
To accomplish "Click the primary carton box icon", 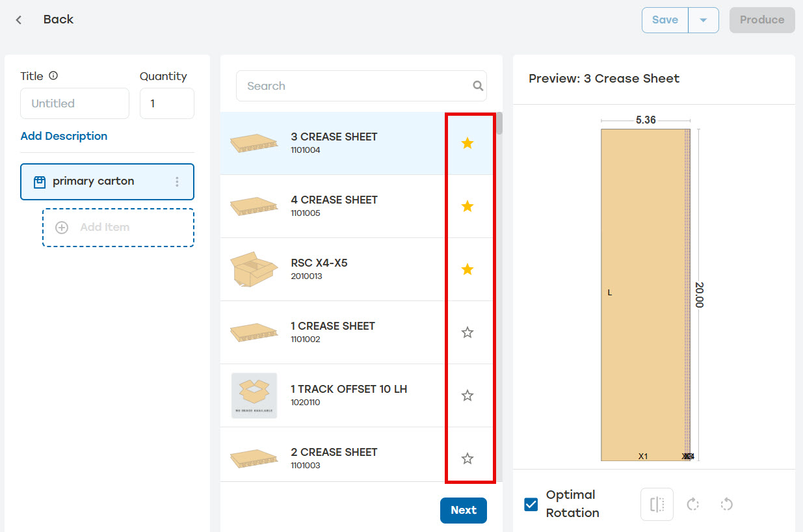I will coord(39,181).
